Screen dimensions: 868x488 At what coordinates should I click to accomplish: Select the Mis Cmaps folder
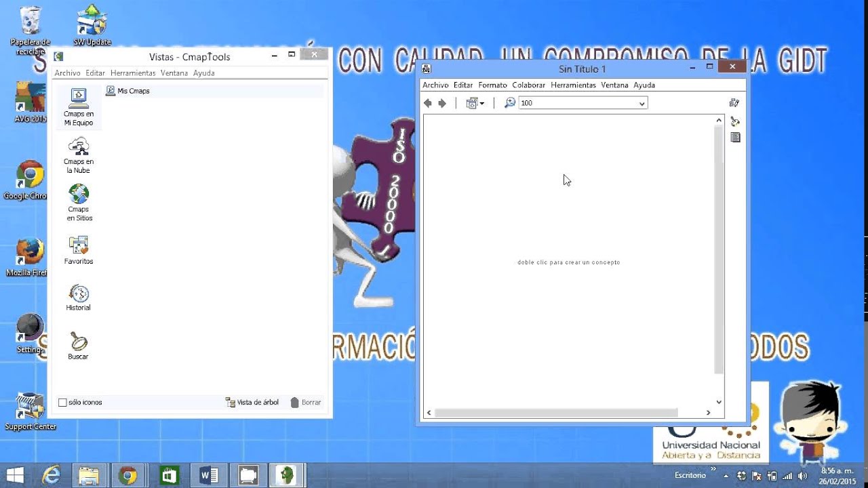coord(128,91)
